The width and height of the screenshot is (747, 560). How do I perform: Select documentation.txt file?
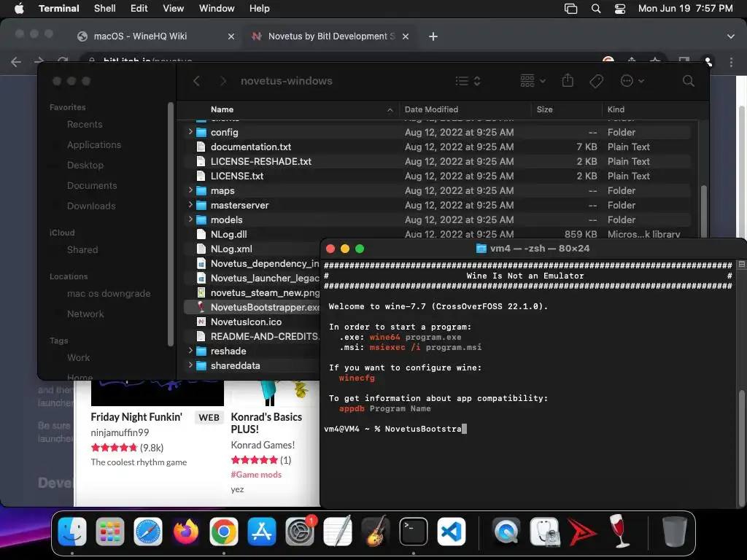tap(251, 147)
